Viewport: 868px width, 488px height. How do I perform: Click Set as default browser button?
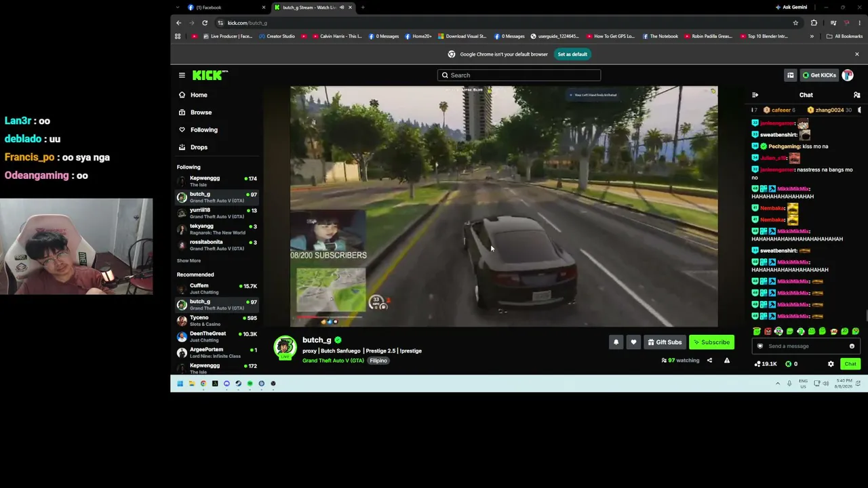coord(572,54)
